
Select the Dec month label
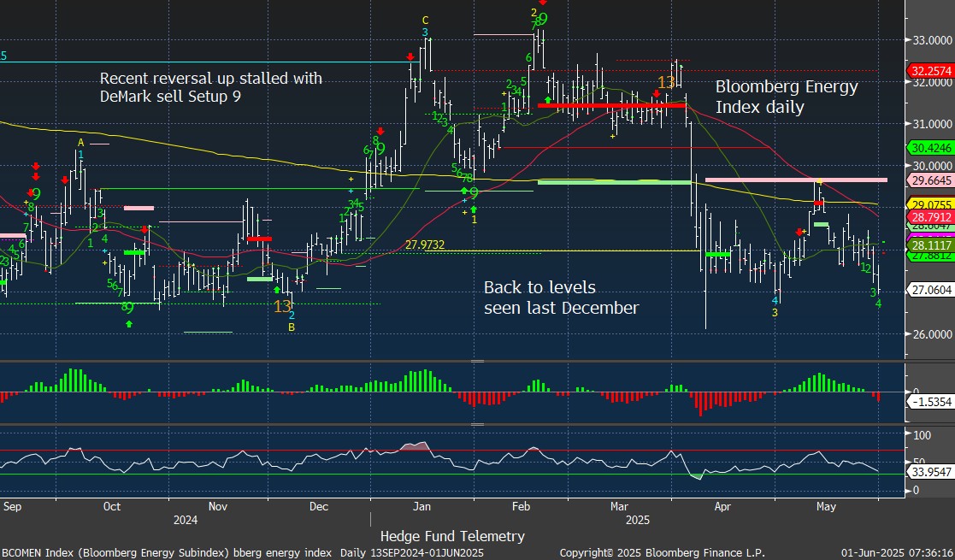point(319,506)
